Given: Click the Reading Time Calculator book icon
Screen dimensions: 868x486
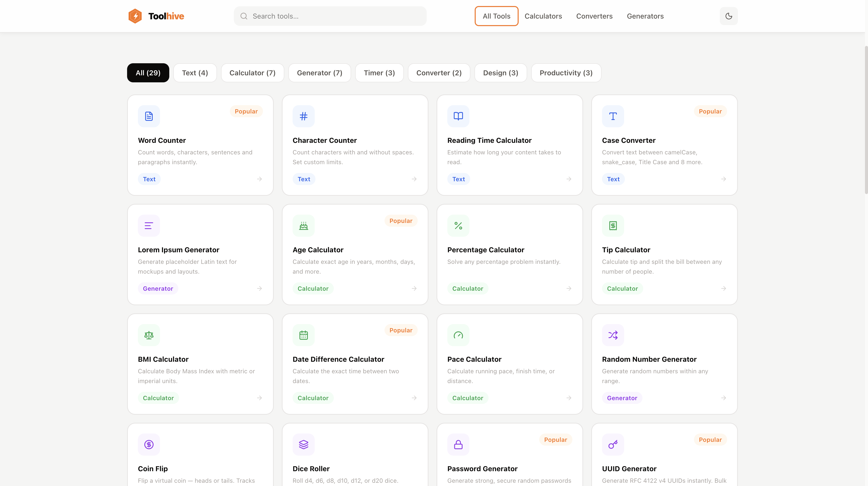Looking at the screenshot, I should pyautogui.click(x=458, y=116).
